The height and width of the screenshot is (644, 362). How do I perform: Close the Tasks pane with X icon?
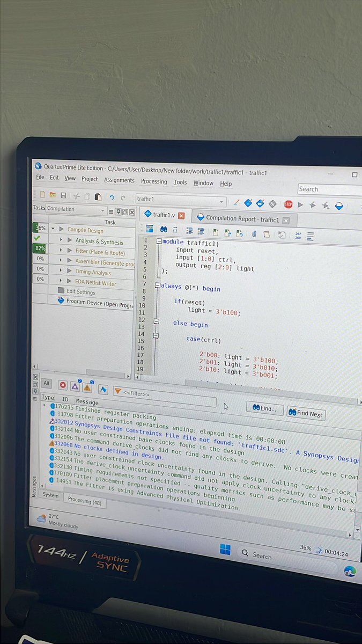[132, 212]
